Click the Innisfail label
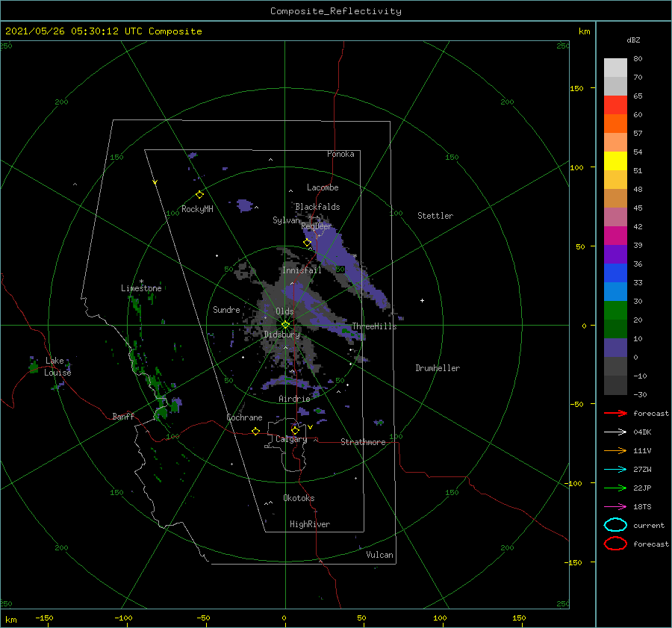Image resolution: width=672 pixels, height=628 pixels. pyautogui.click(x=302, y=270)
